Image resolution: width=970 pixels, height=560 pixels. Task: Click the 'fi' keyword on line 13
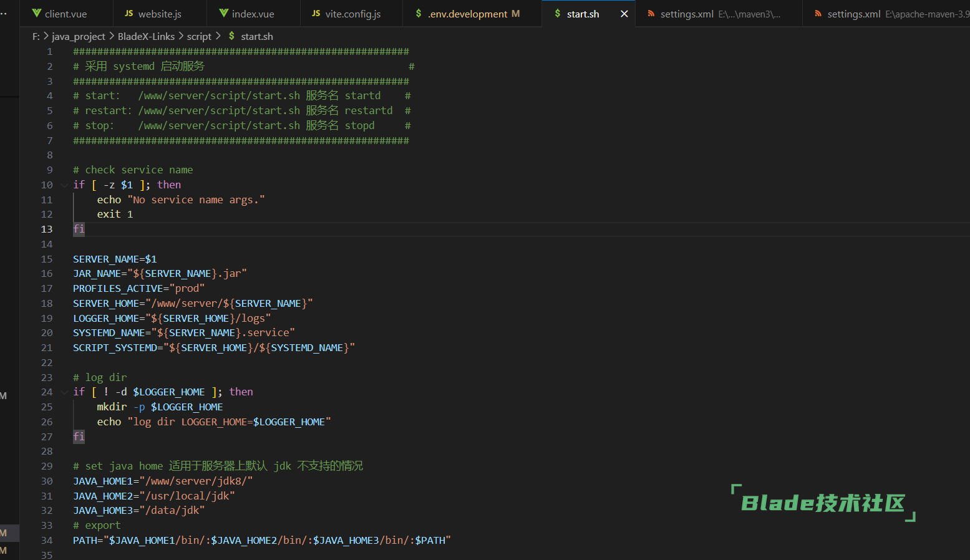[x=79, y=229]
